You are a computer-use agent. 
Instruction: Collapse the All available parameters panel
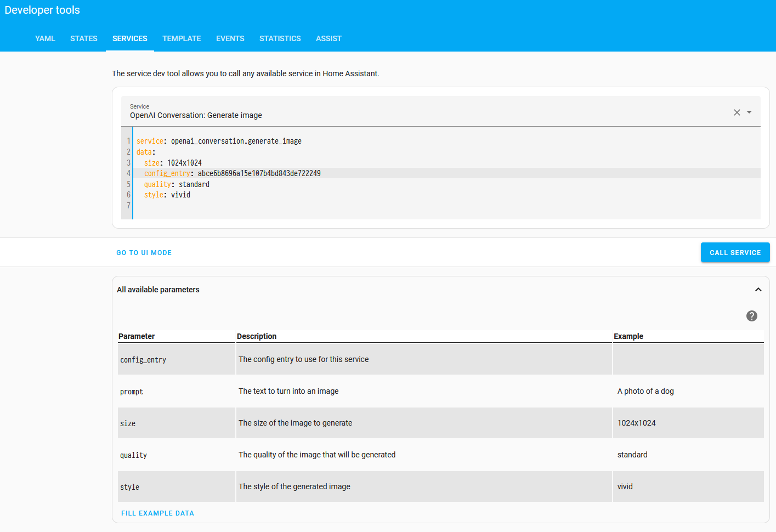(758, 289)
